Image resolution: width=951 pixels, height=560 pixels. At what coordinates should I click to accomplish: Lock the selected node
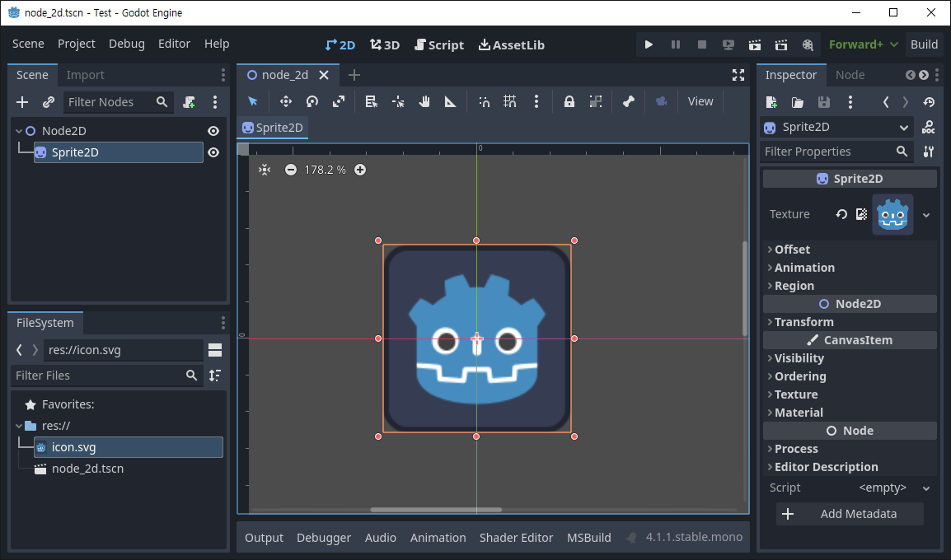tap(569, 101)
